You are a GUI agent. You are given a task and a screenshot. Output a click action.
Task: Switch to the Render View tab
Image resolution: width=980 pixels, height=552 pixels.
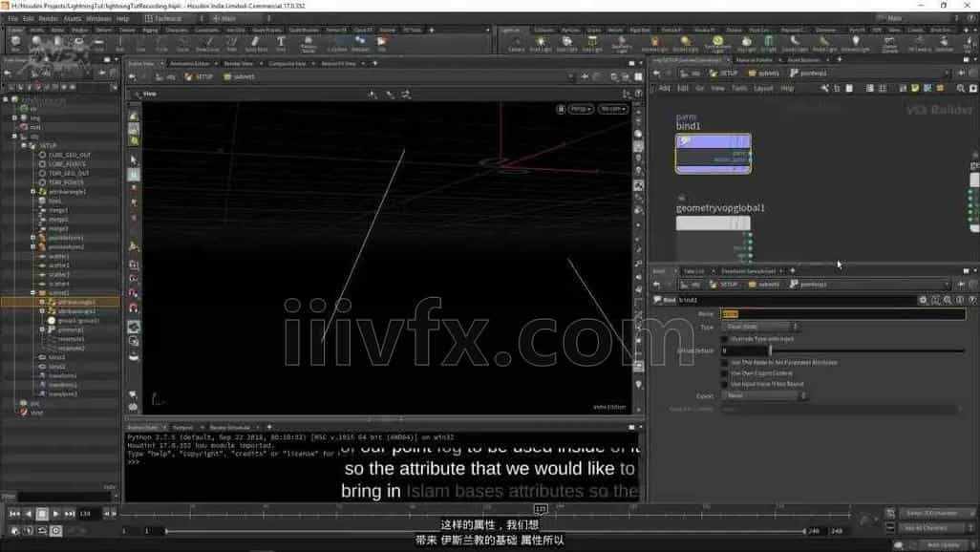pos(238,63)
